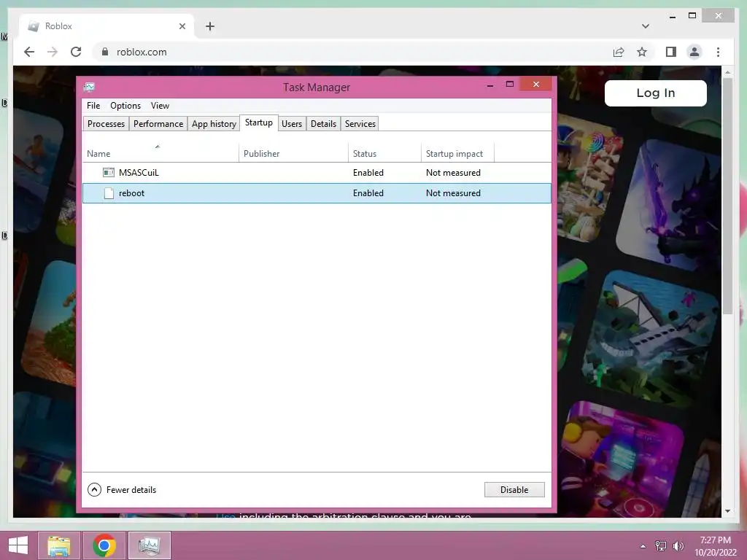Minimize the Chrome window
The image size is (747, 560).
673,16
